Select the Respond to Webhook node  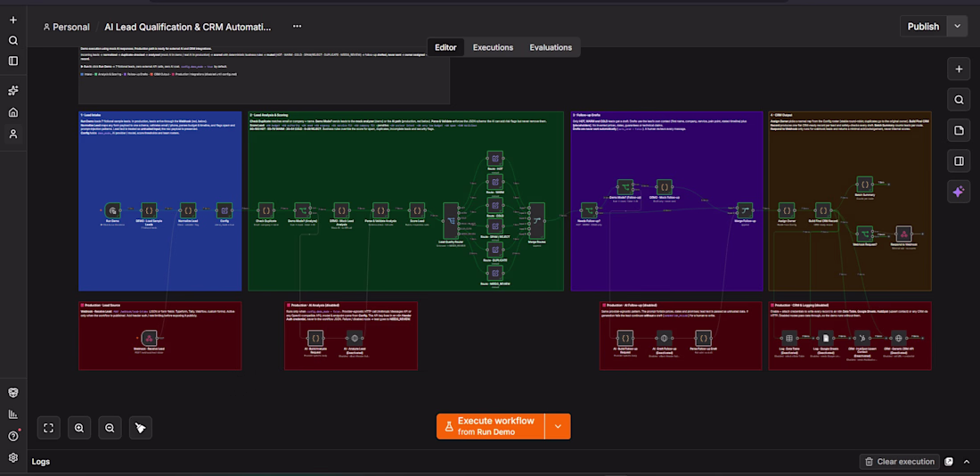[x=903, y=234]
